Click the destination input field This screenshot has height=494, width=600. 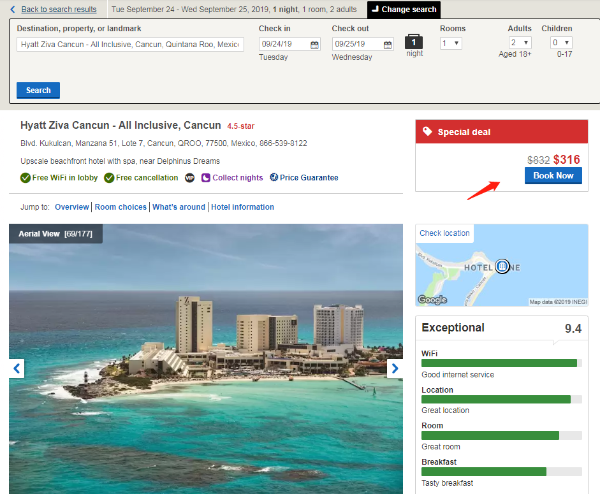point(130,44)
